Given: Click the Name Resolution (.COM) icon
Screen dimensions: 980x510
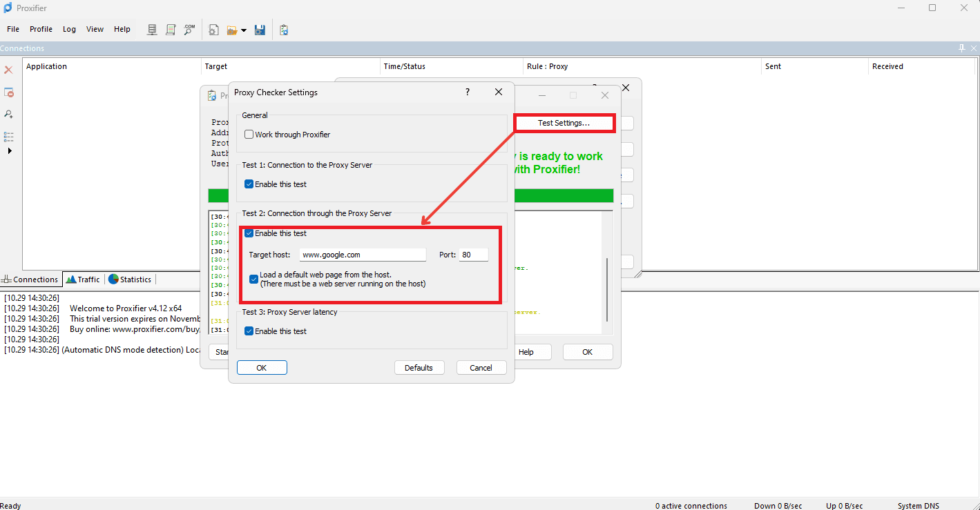Looking at the screenshot, I should tap(189, 30).
